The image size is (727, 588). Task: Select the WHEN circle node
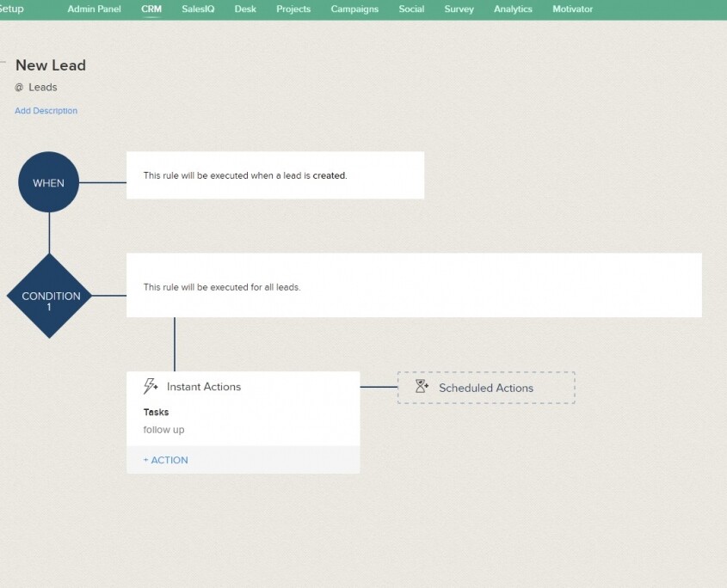[49, 182]
